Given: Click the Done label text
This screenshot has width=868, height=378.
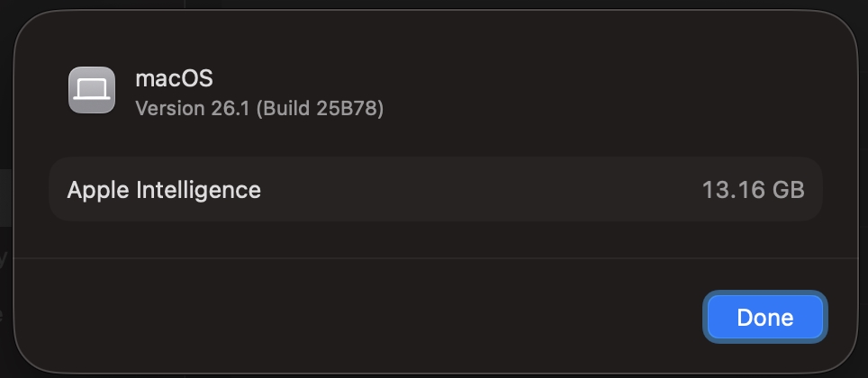Looking at the screenshot, I should pyautogui.click(x=764, y=318).
